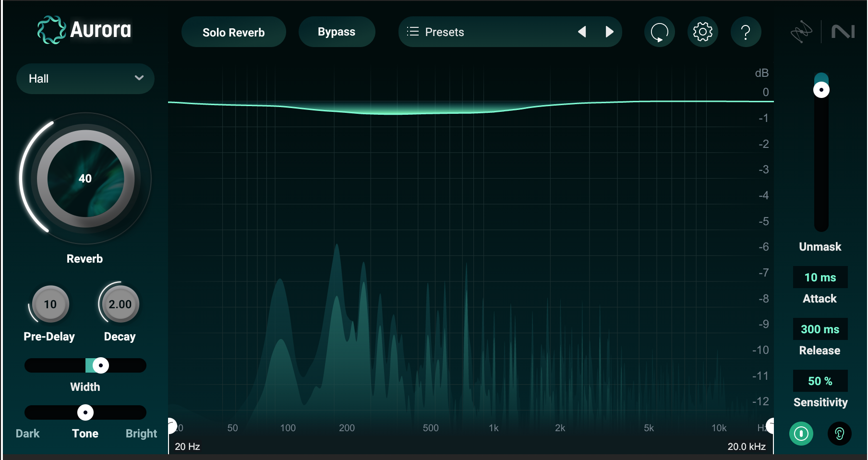The height and width of the screenshot is (460, 868).
Task: Click the Width slider handle
Action: 100,365
